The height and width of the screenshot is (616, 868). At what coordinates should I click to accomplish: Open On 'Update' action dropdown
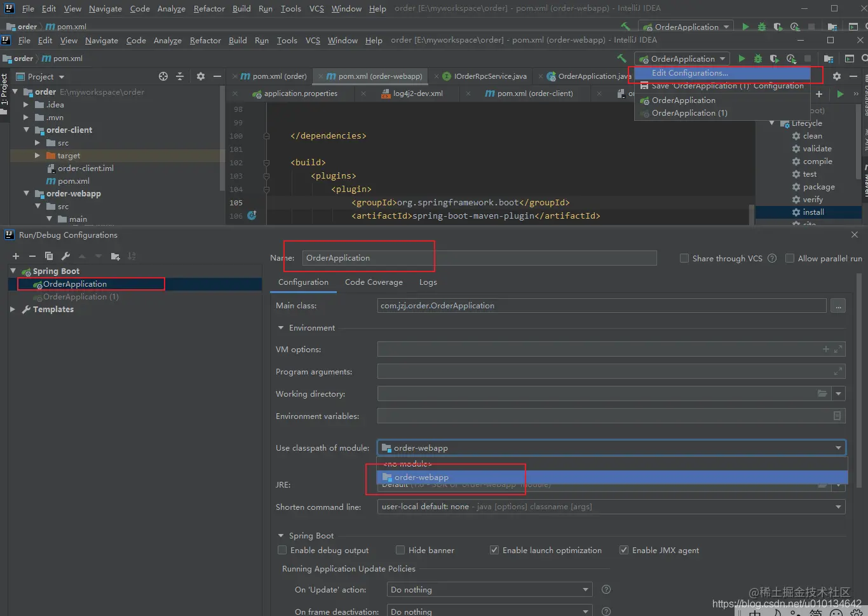pos(489,589)
